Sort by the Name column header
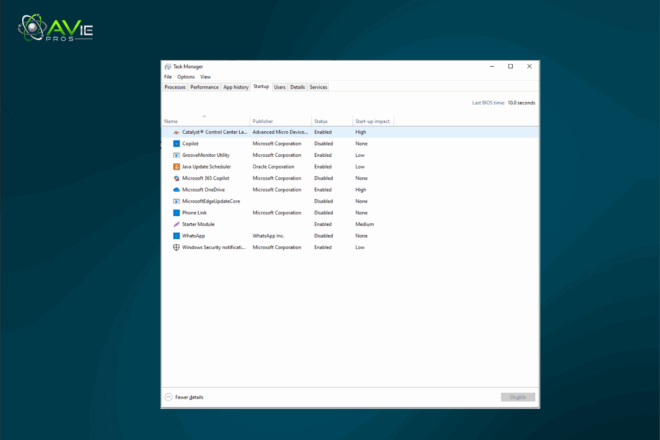The width and height of the screenshot is (660, 440). tap(171, 121)
